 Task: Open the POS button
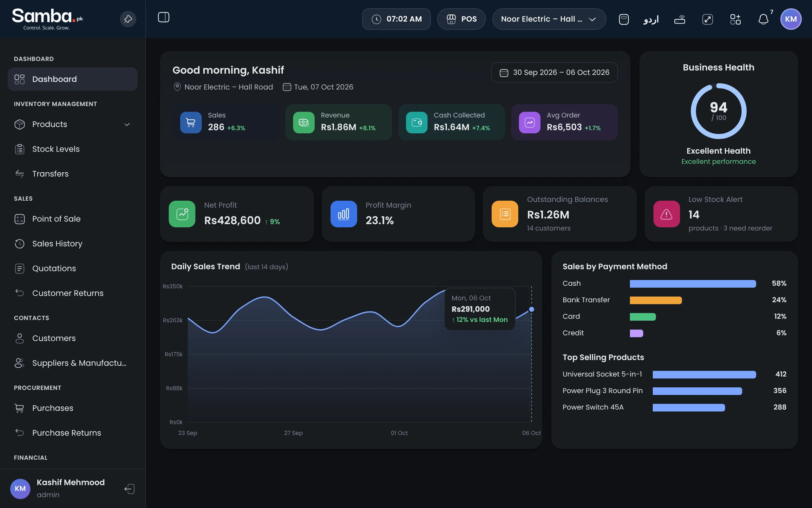461,19
